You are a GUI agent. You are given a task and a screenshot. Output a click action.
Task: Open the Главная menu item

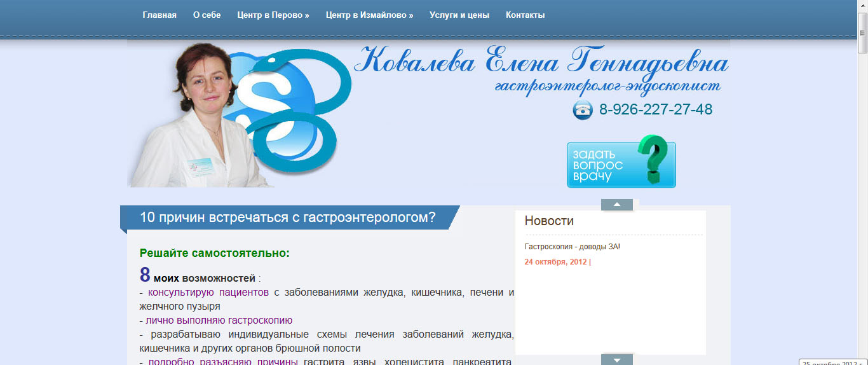[x=159, y=15]
